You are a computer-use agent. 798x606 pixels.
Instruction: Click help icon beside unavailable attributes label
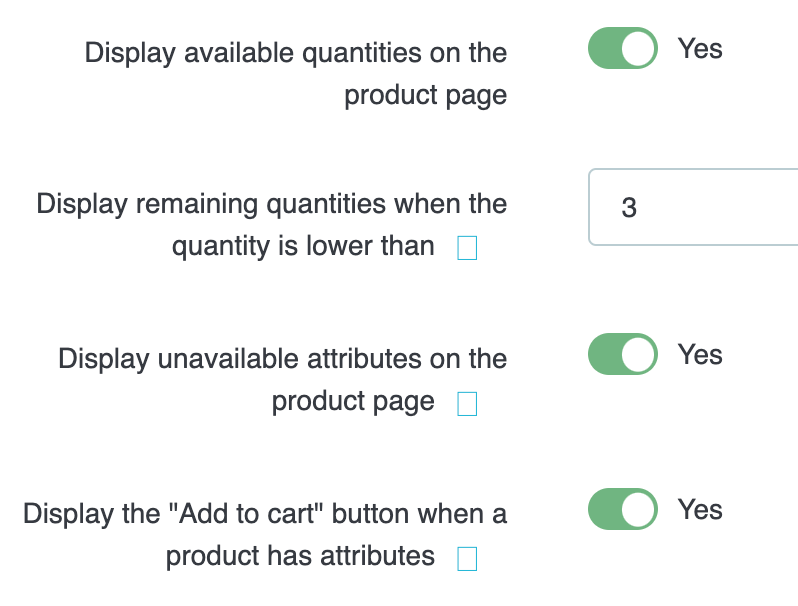click(x=466, y=403)
